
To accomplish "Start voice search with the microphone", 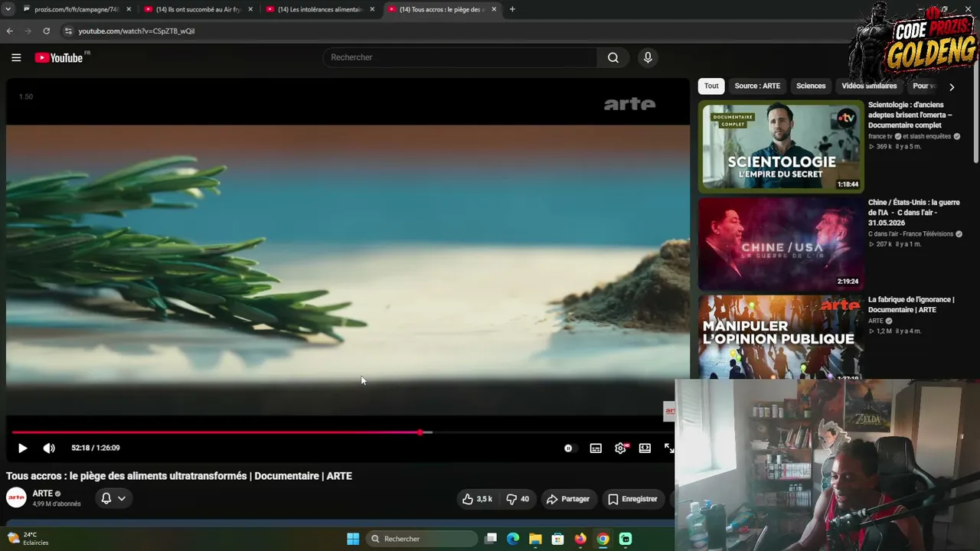I will pyautogui.click(x=648, y=57).
